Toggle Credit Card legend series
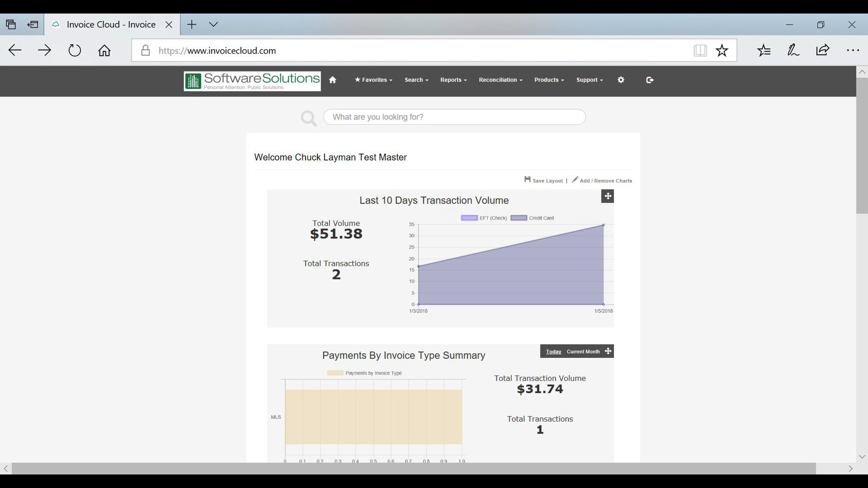 tap(532, 218)
